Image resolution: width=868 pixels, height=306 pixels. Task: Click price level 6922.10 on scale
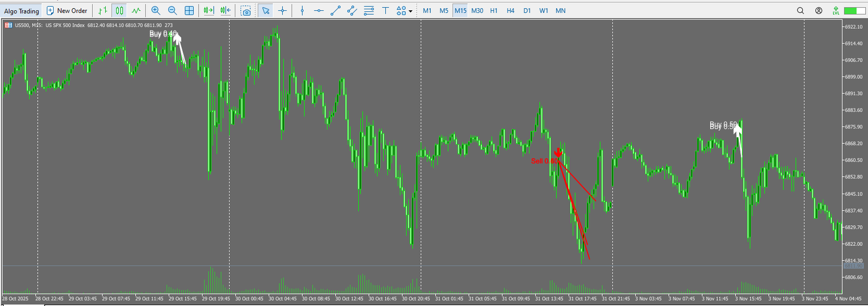coord(853,27)
